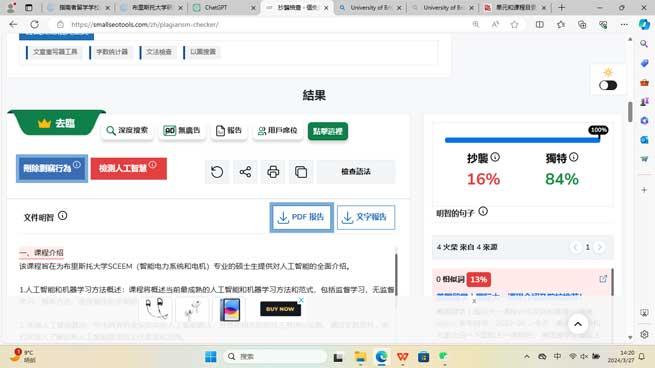Click the info icon beside 文件明智
Viewport: 655px width, 368px height.
coord(62,216)
